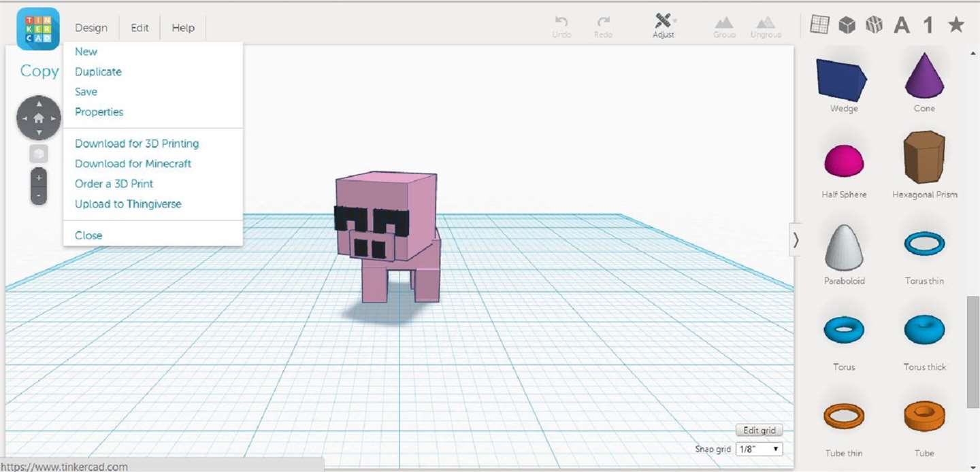Image resolution: width=980 pixels, height=472 pixels.
Task: Select Download for Minecraft
Action: 133,163
